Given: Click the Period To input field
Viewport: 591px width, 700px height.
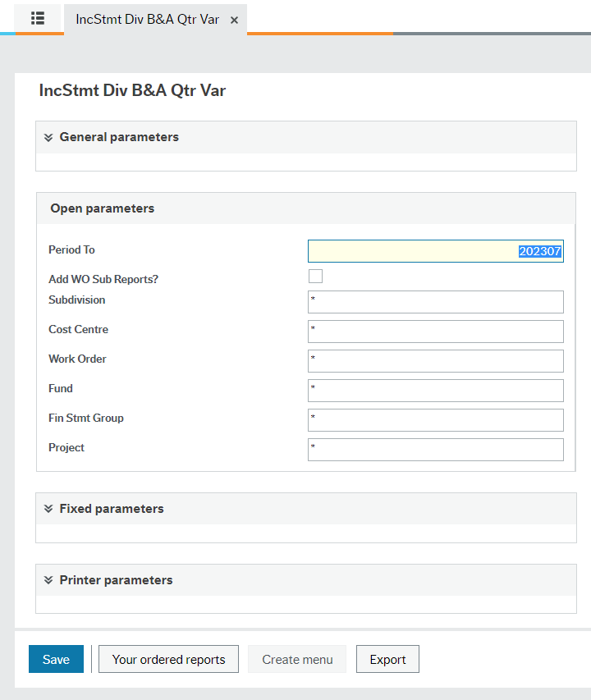Looking at the screenshot, I should 435,251.
